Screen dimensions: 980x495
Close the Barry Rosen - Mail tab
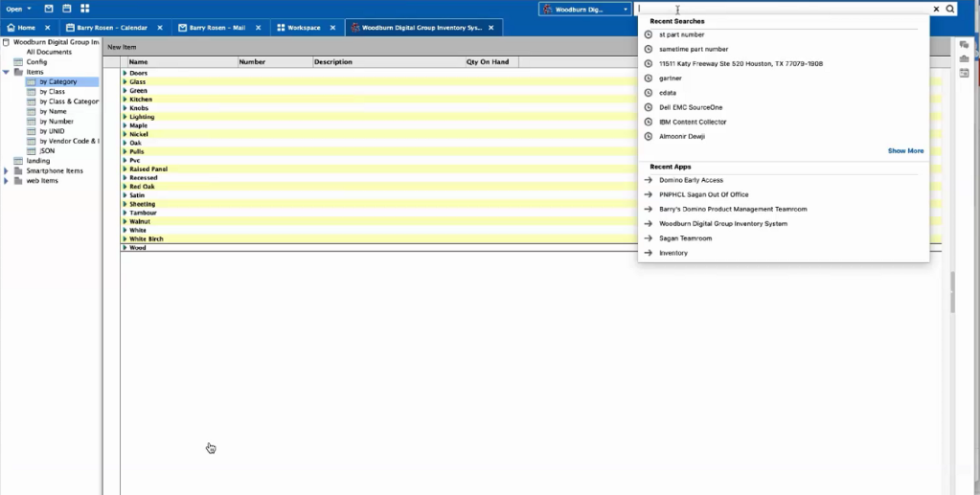pyautogui.click(x=261, y=28)
